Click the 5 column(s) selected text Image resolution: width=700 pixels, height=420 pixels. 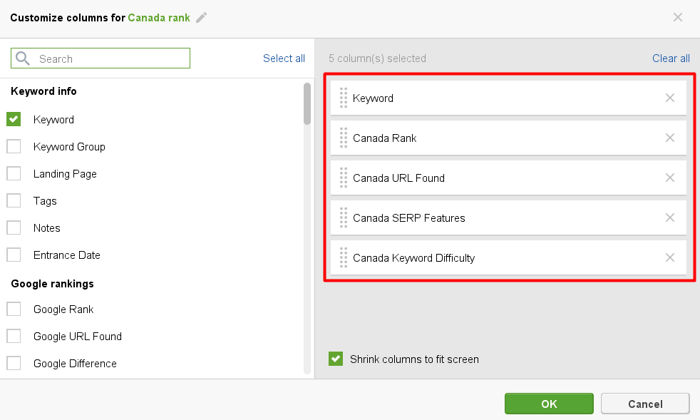(x=377, y=58)
